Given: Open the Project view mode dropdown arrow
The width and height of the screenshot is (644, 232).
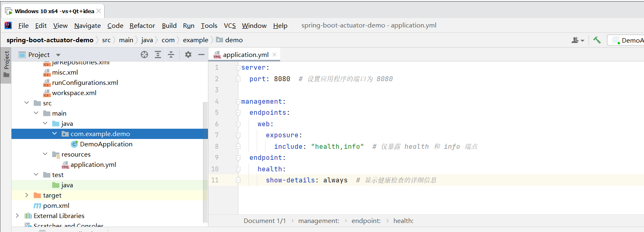Looking at the screenshot, I should click(x=58, y=55).
